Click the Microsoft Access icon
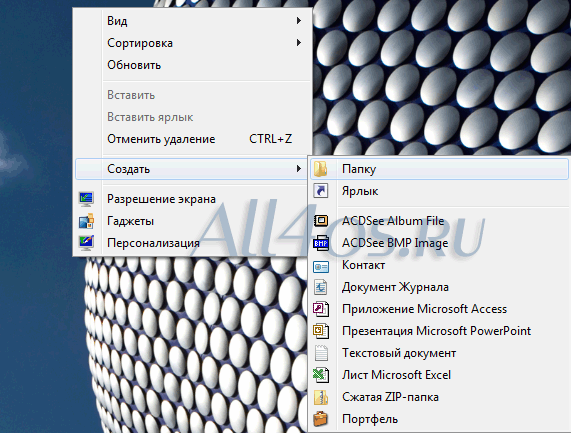The width and height of the screenshot is (571, 433). click(321, 309)
